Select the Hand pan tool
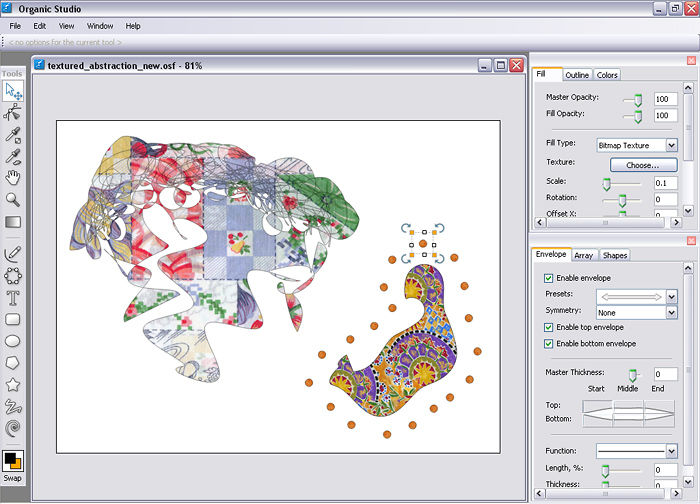The width and height of the screenshot is (700, 504). click(x=12, y=178)
